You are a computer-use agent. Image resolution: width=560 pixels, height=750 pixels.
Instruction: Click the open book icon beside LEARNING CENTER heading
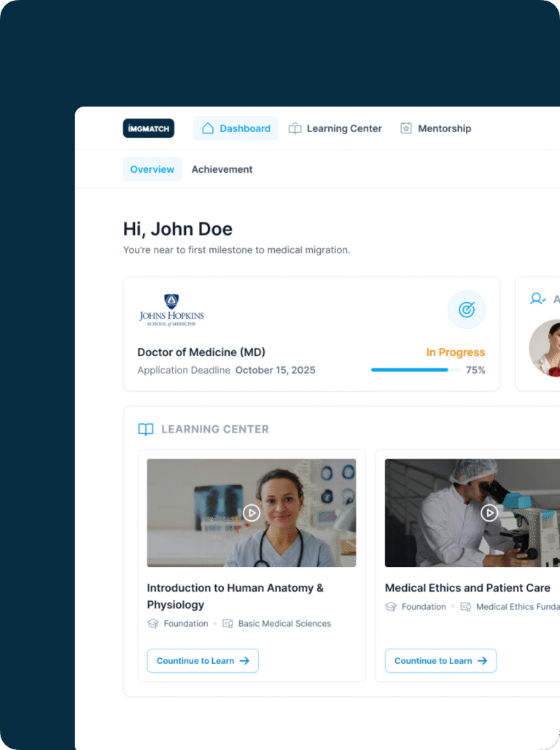tap(146, 430)
